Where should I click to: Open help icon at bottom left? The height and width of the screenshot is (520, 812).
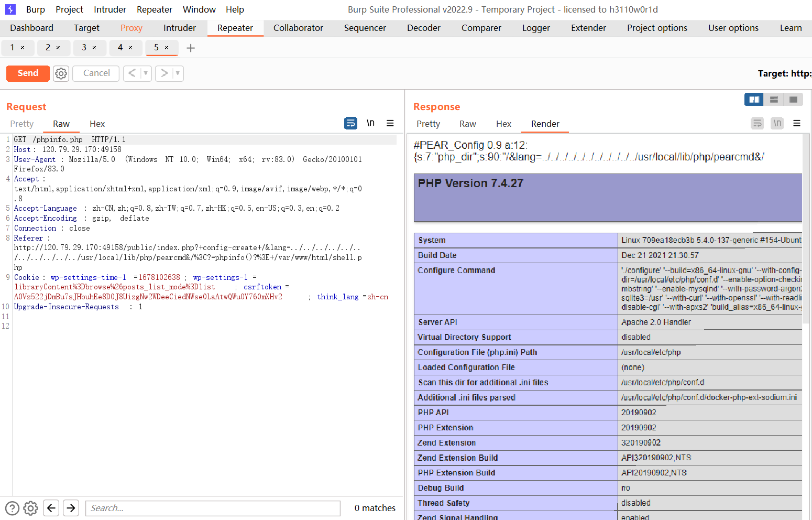[x=12, y=508]
